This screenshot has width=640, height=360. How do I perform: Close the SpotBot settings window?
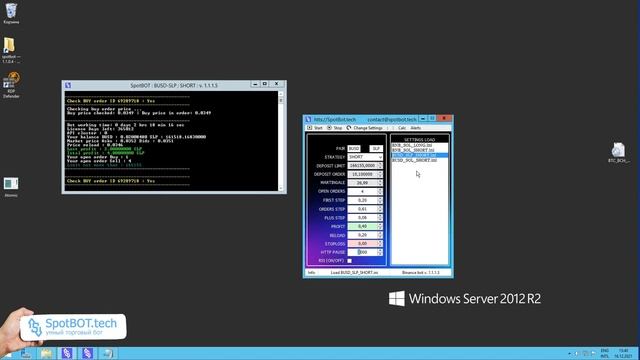444,118
